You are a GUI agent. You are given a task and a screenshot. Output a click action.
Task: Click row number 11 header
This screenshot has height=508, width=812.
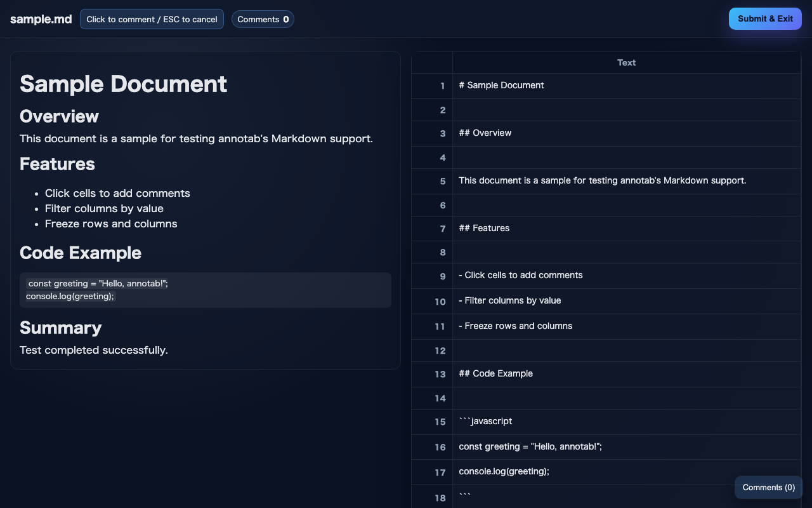432,326
